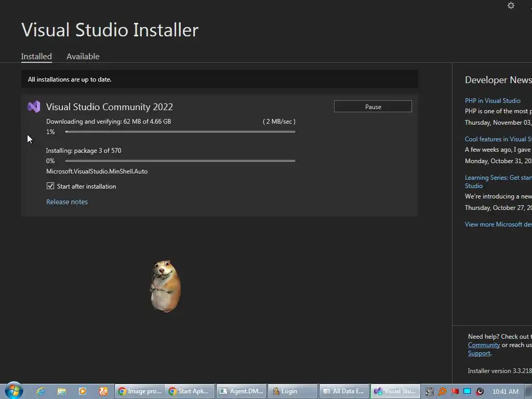Viewport: 532px width, 399px height.
Task: Switch to the Available tab
Action: point(83,56)
